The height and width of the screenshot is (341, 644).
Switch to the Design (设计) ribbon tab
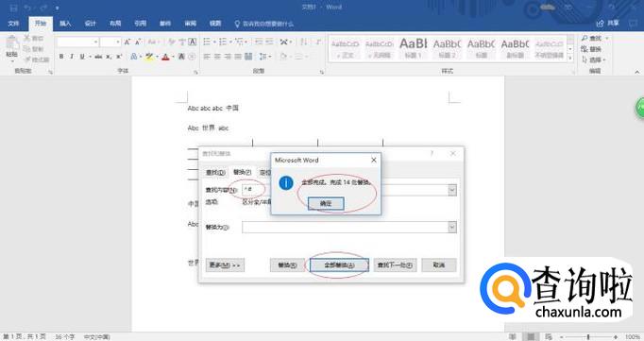[x=90, y=24]
